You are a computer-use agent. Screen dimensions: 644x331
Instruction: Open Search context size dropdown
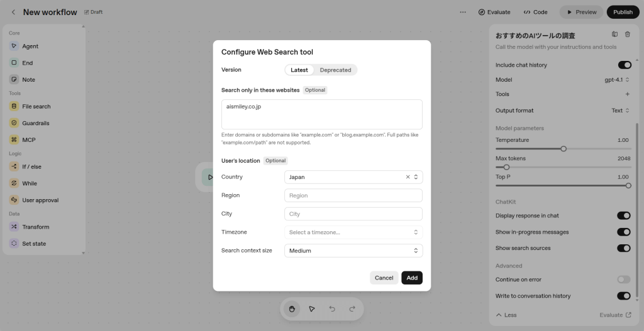point(353,251)
